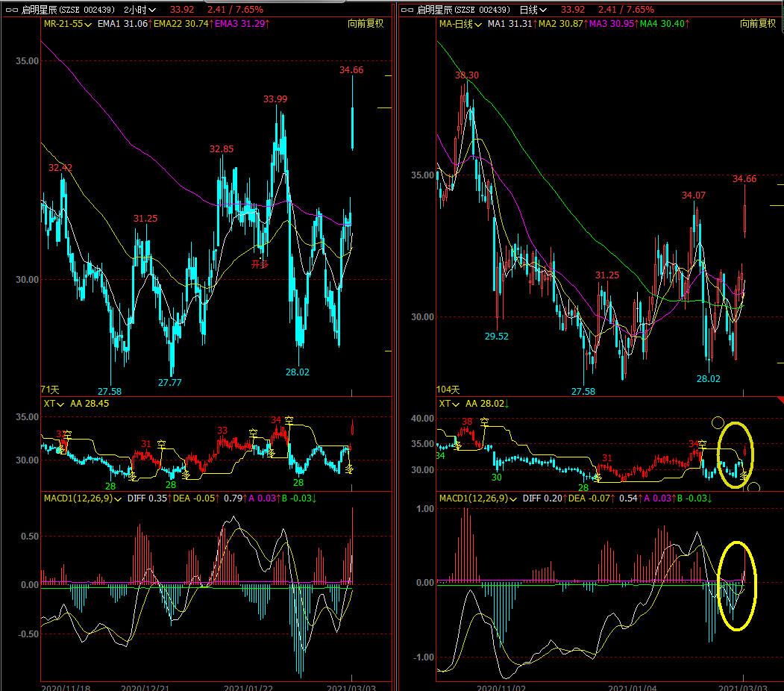Click the 38.30 high label in daily chart

(467, 75)
